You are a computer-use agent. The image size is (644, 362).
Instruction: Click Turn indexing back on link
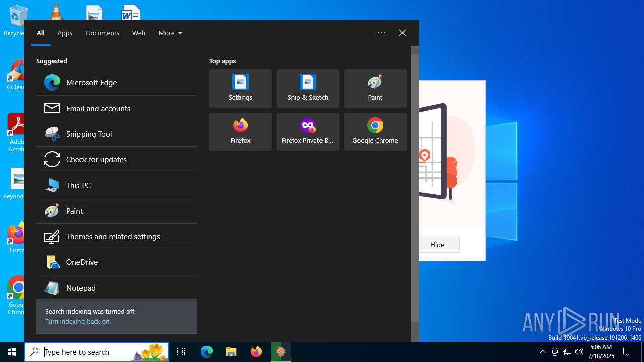(78, 322)
